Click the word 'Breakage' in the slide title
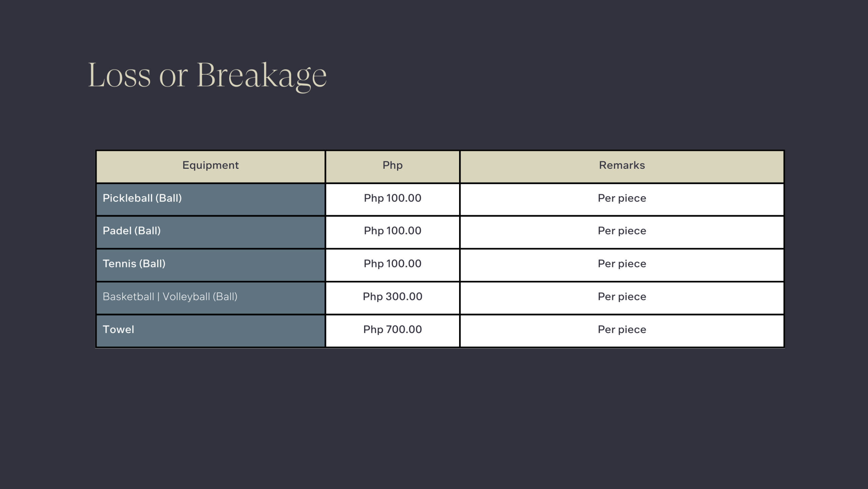Image resolution: width=868 pixels, height=489 pixels. coord(261,75)
